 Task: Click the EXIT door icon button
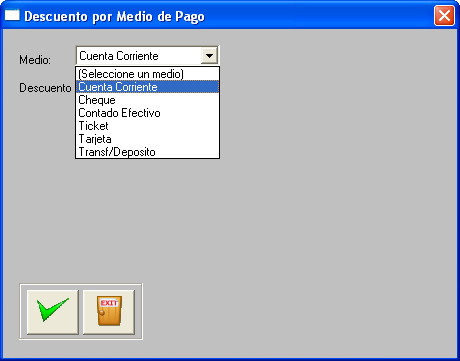(109, 312)
